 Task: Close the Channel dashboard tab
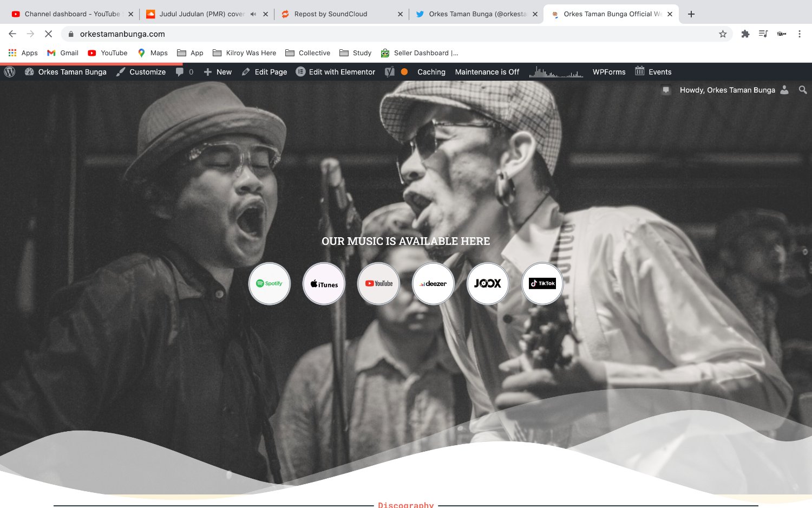[130, 14]
